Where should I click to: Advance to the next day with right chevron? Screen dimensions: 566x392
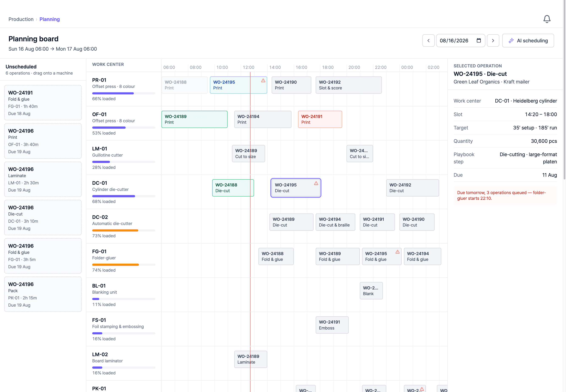493,40
